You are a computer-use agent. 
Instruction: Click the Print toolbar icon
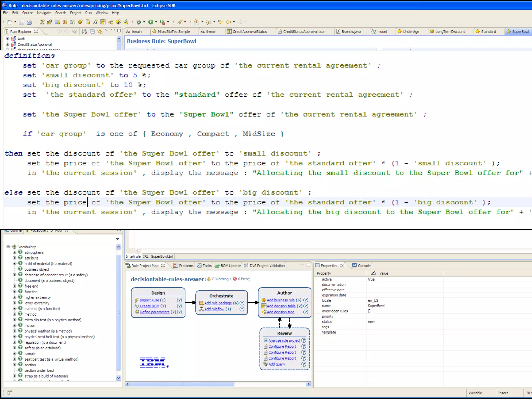pyautogui.click(x=29, y=22)
